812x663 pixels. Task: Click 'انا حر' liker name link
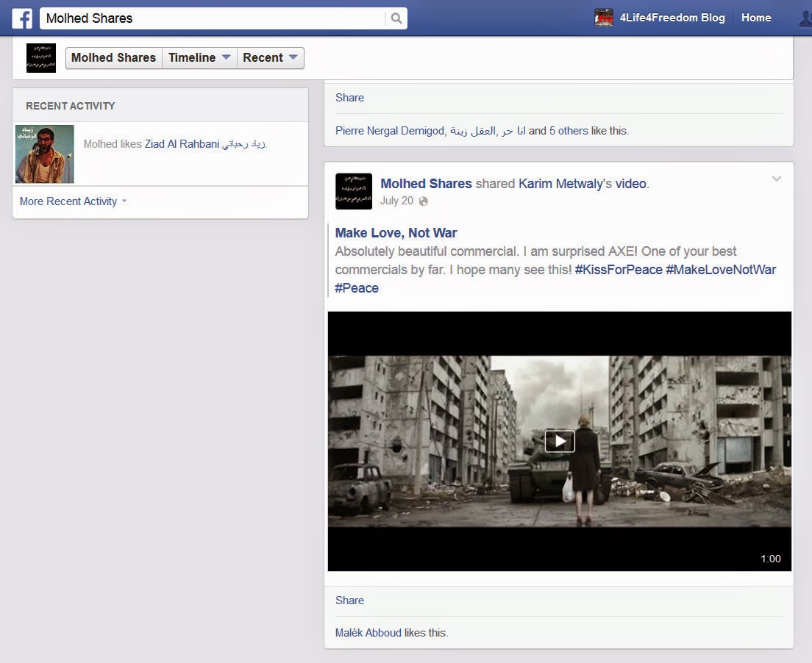coord(513,131)
